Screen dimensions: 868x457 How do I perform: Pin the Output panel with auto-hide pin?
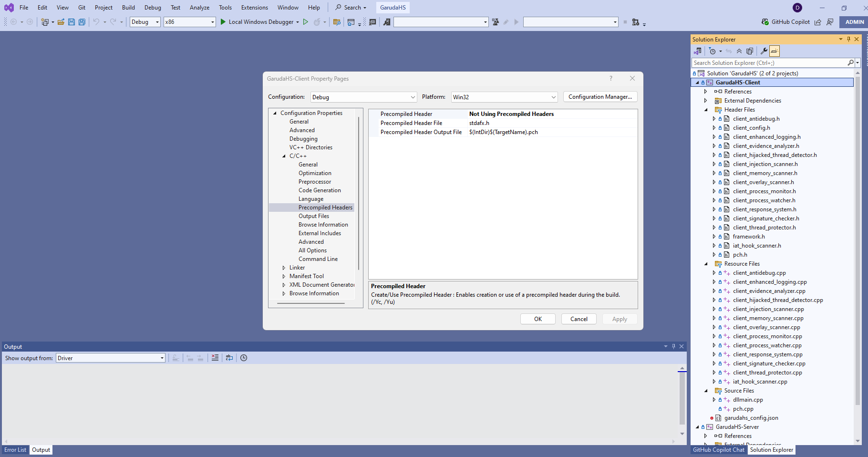(673, 346)
